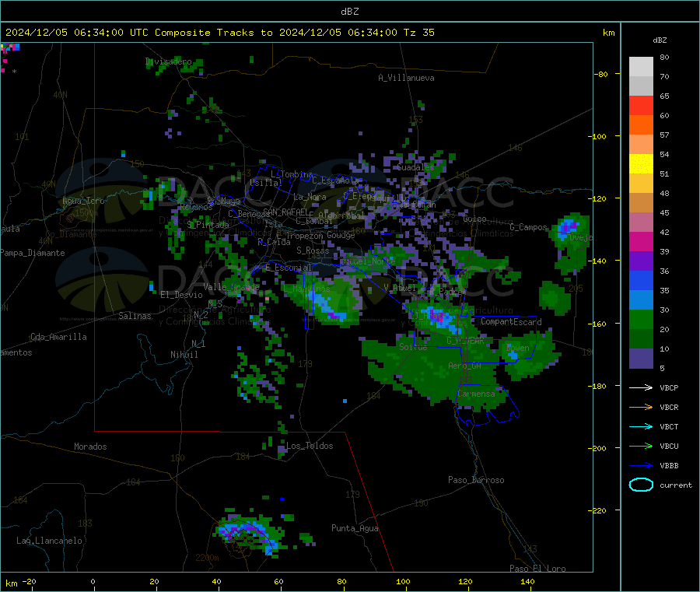Viewport: 700px width, 592px height.
Task: Click the 'V_Atuel' map label
Action: pos(400,288)
